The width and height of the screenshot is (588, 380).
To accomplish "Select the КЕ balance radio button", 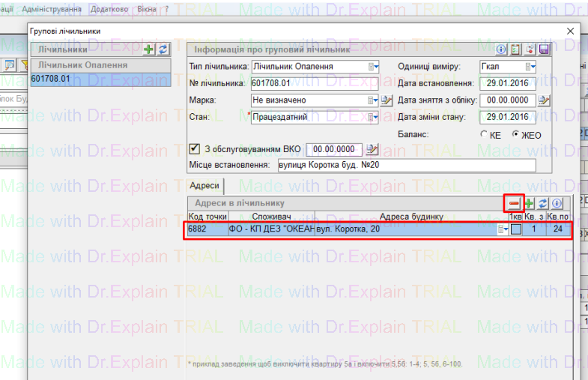I will [x=484, y=135].
